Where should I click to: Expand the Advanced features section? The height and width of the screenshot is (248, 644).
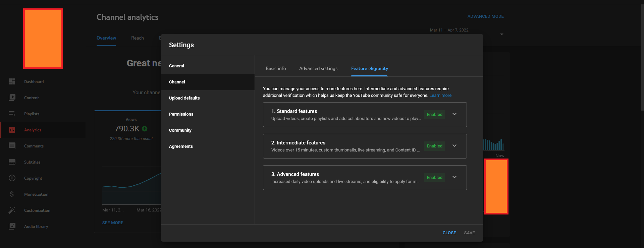point(454,177)
